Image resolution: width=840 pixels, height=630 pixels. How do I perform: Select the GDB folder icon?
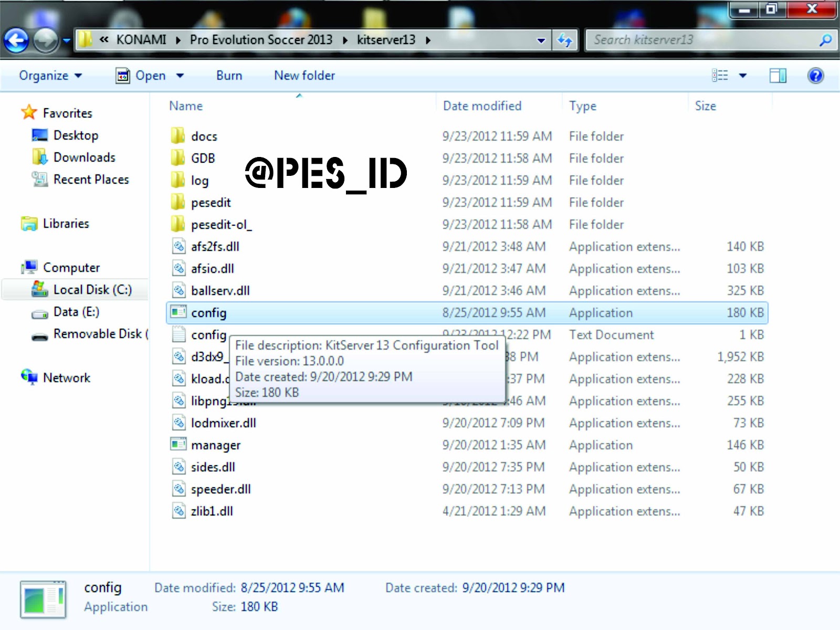178,158
